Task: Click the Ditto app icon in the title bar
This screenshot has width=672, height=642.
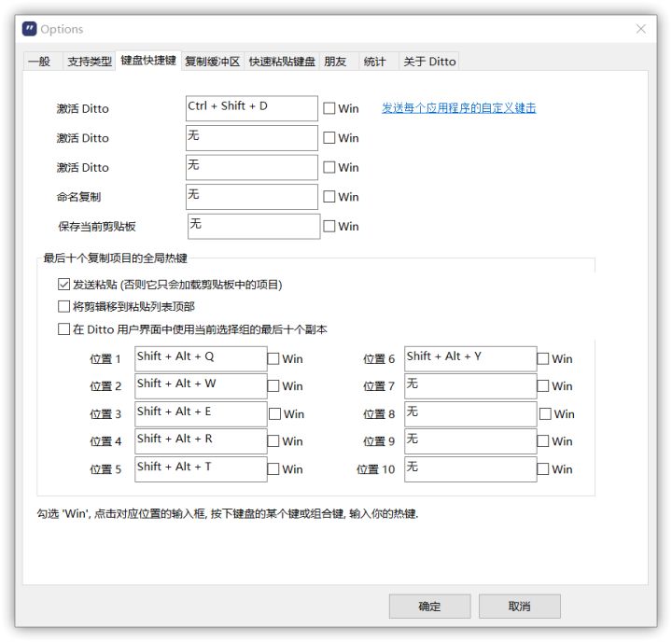Action: [x=29, y=29]
